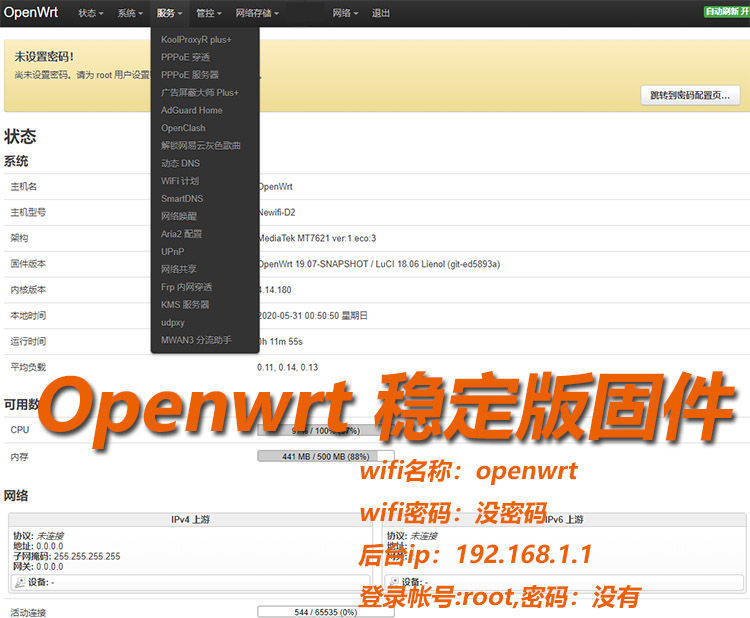750x618 pixels.
Task: Click the 内存 usage progress bar
Action: 326,456
